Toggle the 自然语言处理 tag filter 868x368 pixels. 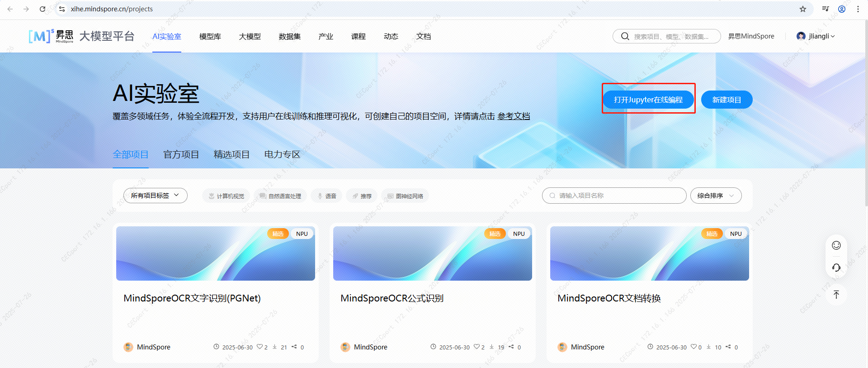[x=280, y=196]
